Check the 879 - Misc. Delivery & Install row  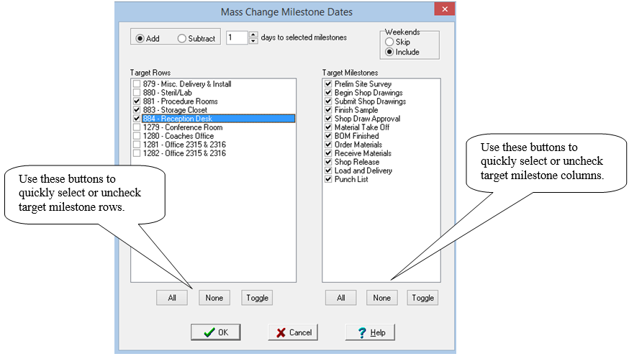pos(137,84)
